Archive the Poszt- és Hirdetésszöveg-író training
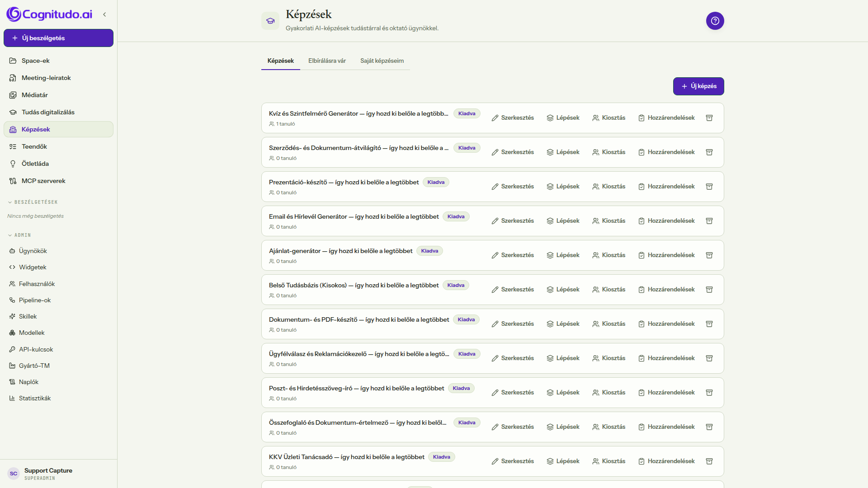The width and height of the screenshot is (868, 488). tap(709, 393)
